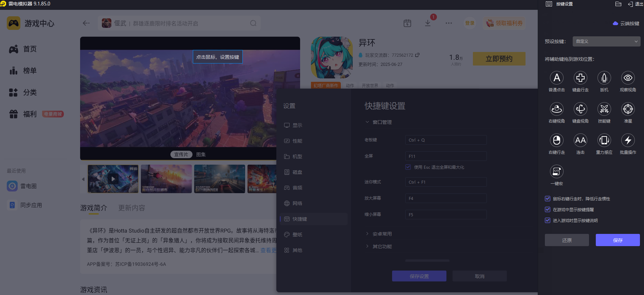Open the 云端按键 cloud keys
Screen dimensions: 644x295
click(626, 23)
